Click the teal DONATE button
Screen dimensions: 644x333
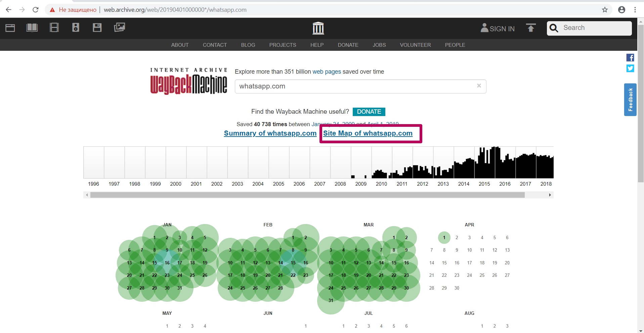pyautogui.click(x=369, y=112)
